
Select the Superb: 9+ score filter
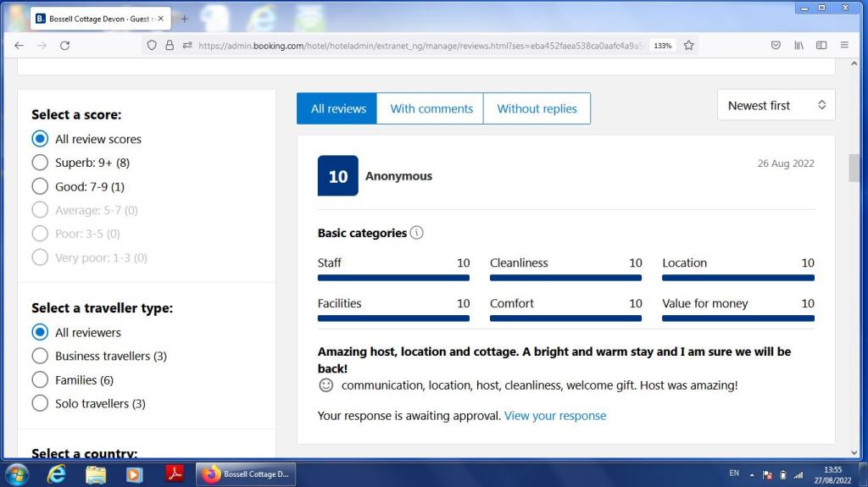pos(40,163)
